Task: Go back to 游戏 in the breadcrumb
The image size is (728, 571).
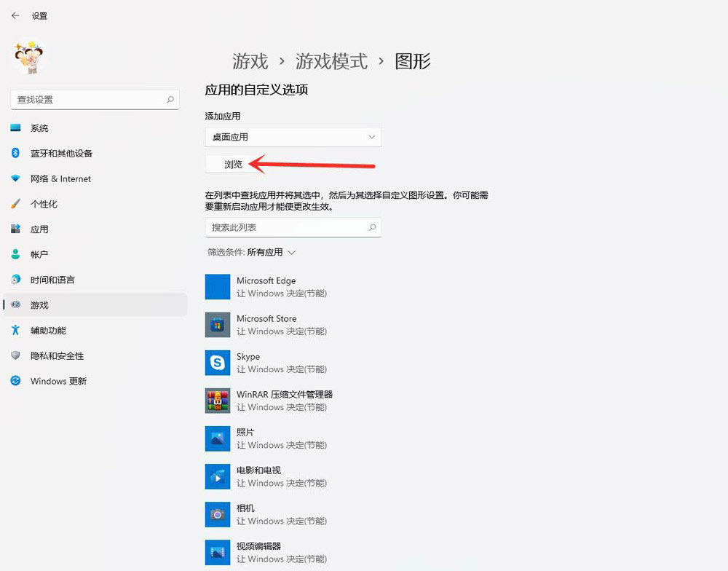Action: (x=250, y=61)
